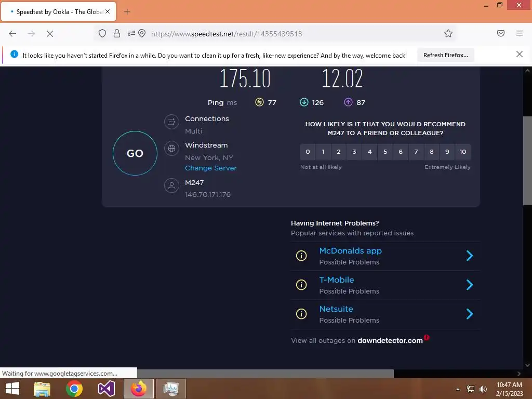The image size is (532, 399).
Task: Click the IP address 146.70.171.176
Action: click(x=208, y=194)
